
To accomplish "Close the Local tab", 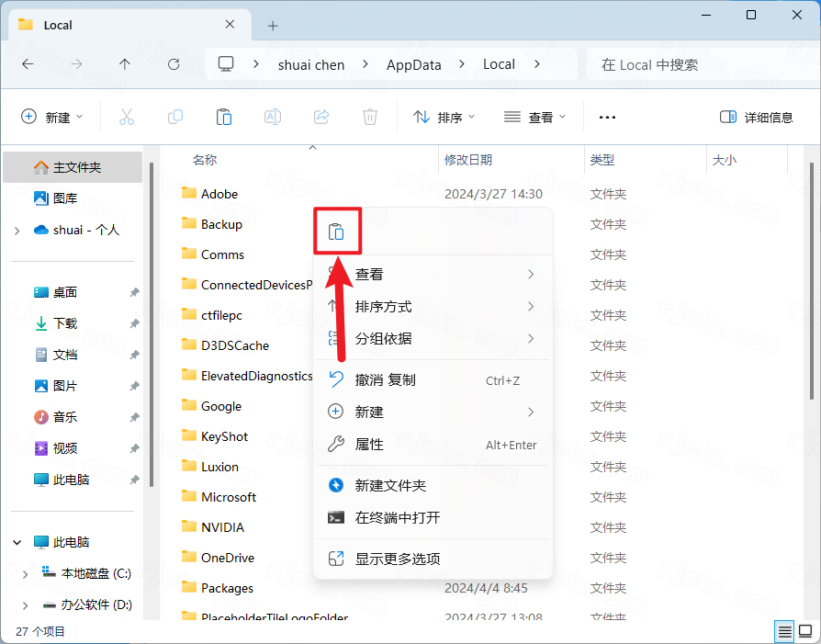I will 230,25.
